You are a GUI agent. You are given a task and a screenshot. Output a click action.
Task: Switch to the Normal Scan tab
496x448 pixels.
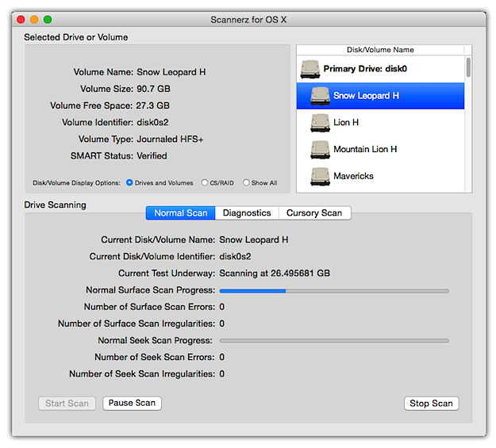pos(181,213)
